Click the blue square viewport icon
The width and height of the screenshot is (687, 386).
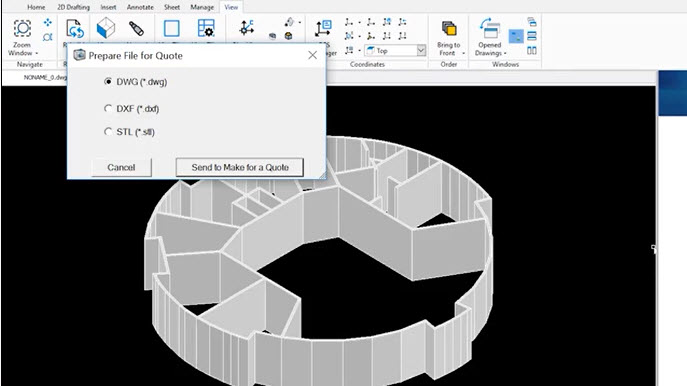[x=171, y=28]
